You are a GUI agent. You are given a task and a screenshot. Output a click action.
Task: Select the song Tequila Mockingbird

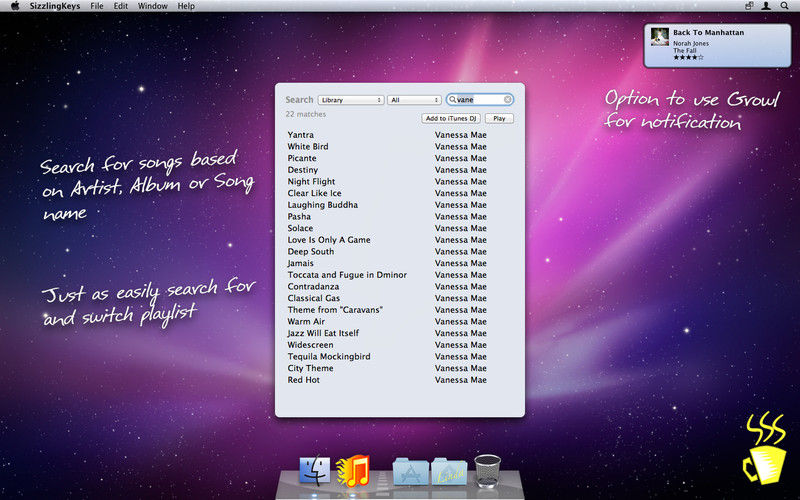tap(329, 356)
